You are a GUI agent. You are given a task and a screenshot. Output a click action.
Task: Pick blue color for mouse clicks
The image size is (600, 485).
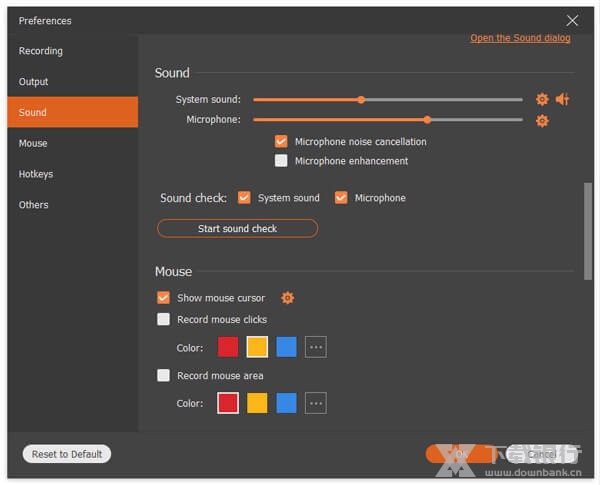click(x=286, y=347)
